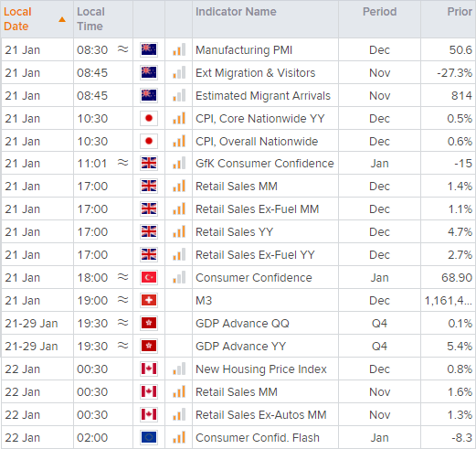Screen dimensions: 476x449
Task: Open GfK Consumer Confidence indicator
Action: tap(265, 164)
